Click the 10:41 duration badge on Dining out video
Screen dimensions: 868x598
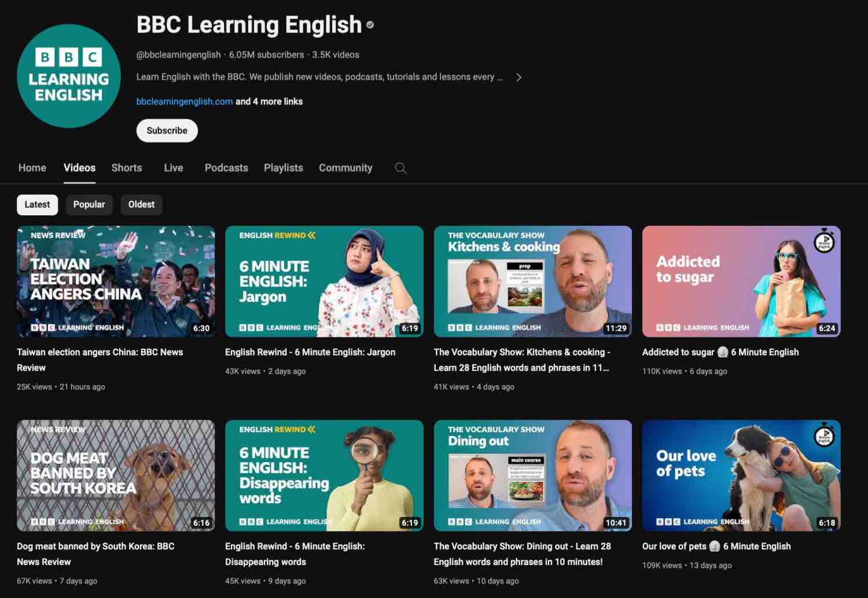pos(616,523)
